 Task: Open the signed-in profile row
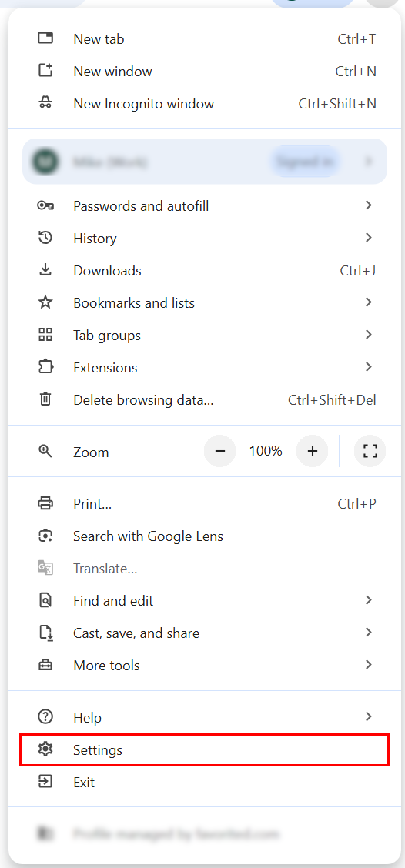tap(205, 161)
